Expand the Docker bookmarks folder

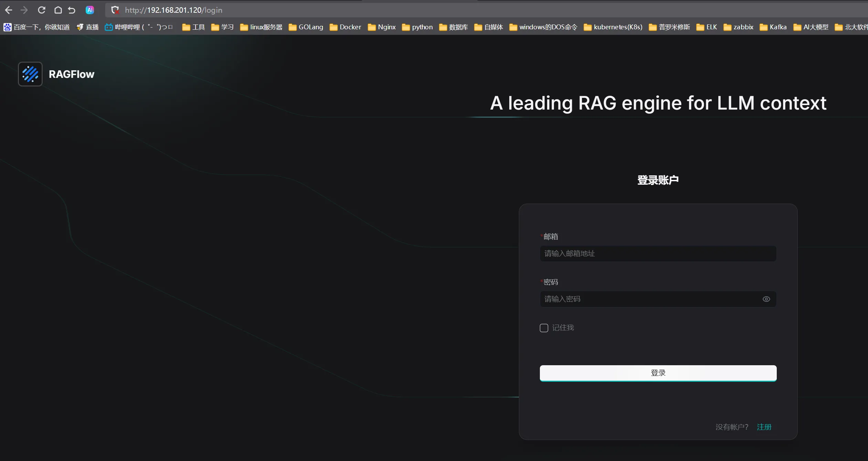(x=345, y=27)
